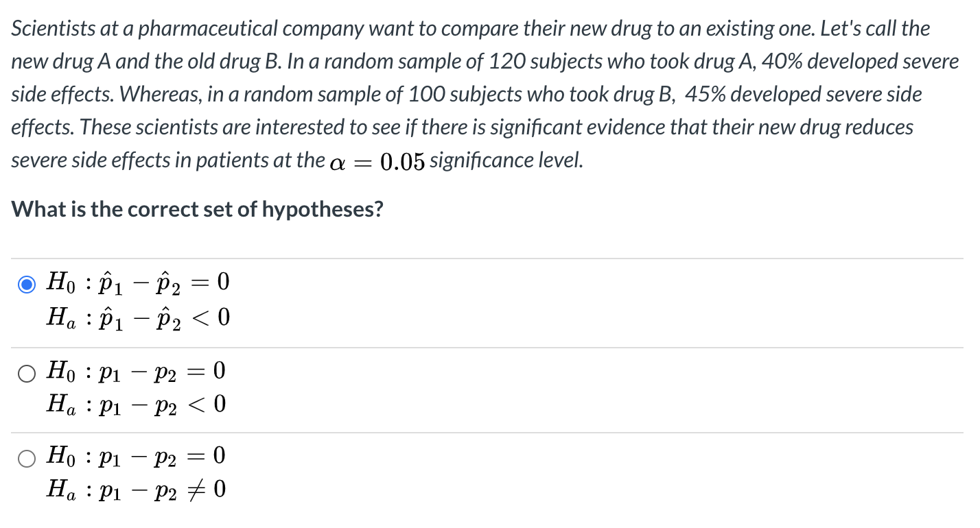The width and height of the screenshot is (980, 528).
Task: Click the words 'significance level.'
Action: (507, 160)
